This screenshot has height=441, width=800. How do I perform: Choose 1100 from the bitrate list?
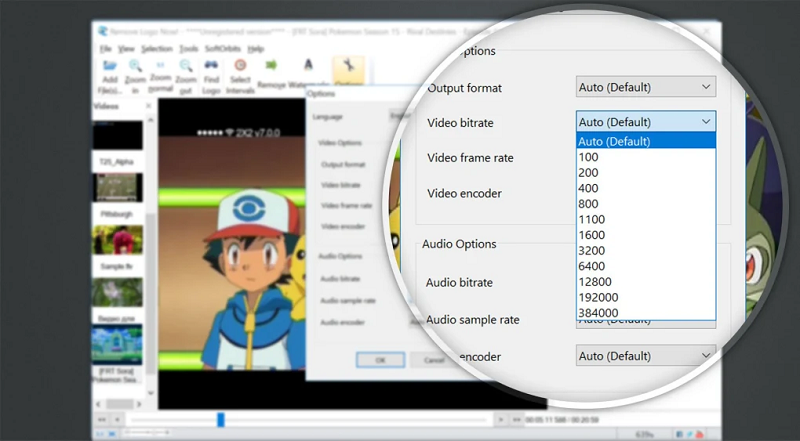(646, 219)
